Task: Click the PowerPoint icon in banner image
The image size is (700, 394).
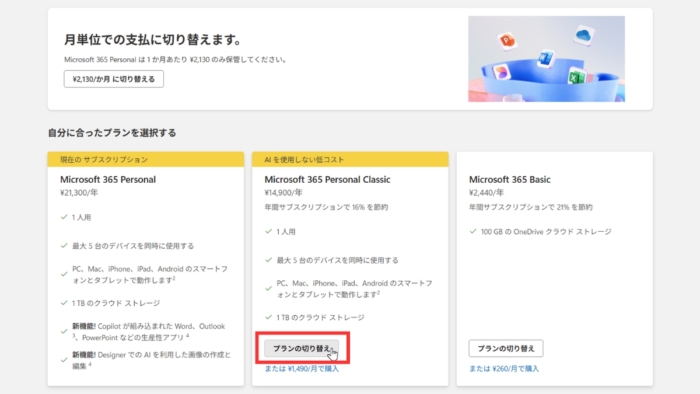Action: 507,41
